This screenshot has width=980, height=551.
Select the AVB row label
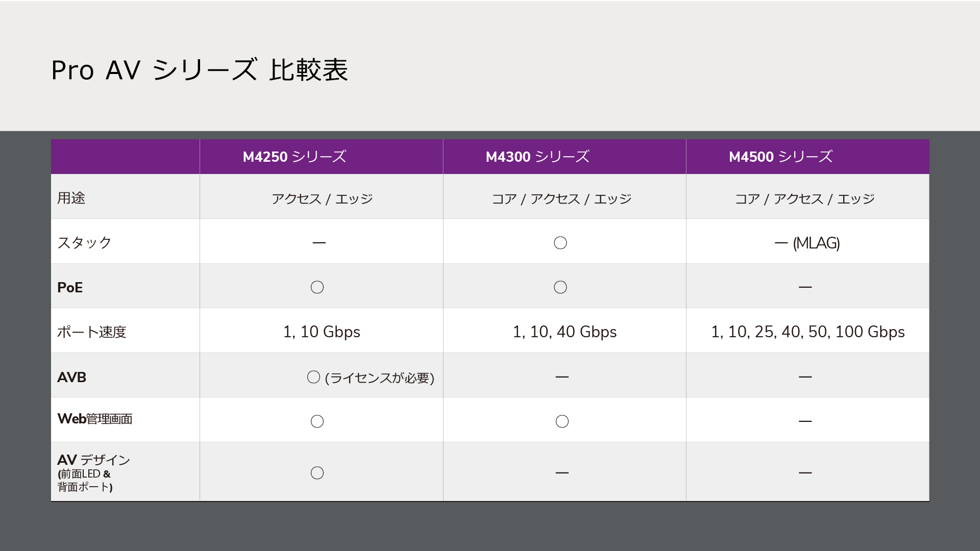tap(71, 378)
